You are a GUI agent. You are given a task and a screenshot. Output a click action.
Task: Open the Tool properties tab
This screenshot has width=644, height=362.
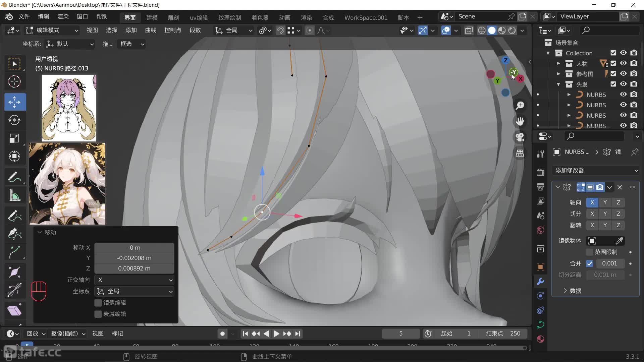coord(540,154)
